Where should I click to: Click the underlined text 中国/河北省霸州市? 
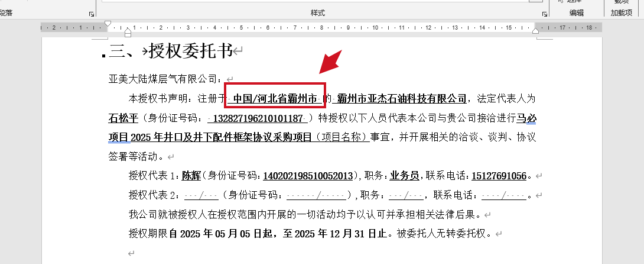click(275, 99)
